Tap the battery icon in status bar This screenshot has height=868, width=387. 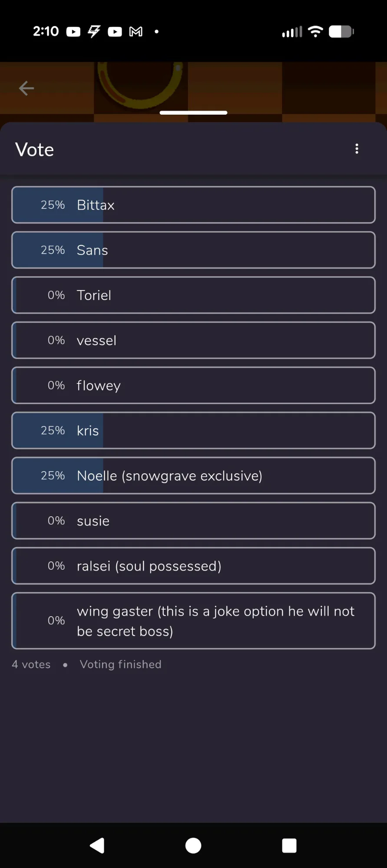pos(341,32)
